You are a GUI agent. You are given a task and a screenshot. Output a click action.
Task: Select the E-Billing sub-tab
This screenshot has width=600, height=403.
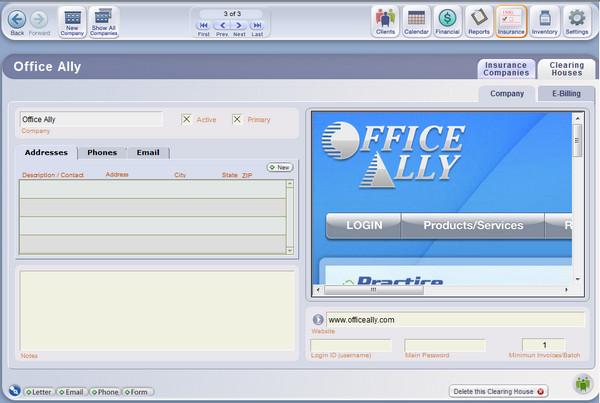point(566,94)
